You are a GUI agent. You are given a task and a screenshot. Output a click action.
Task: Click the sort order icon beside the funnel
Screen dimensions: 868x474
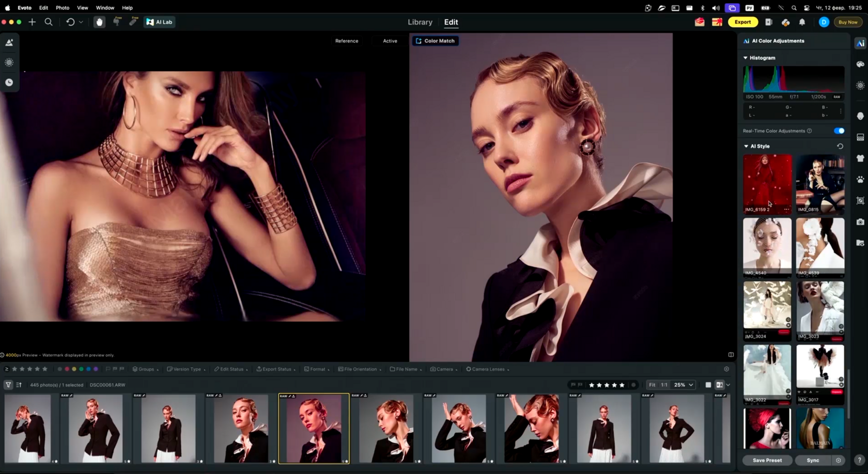[19, 385]
